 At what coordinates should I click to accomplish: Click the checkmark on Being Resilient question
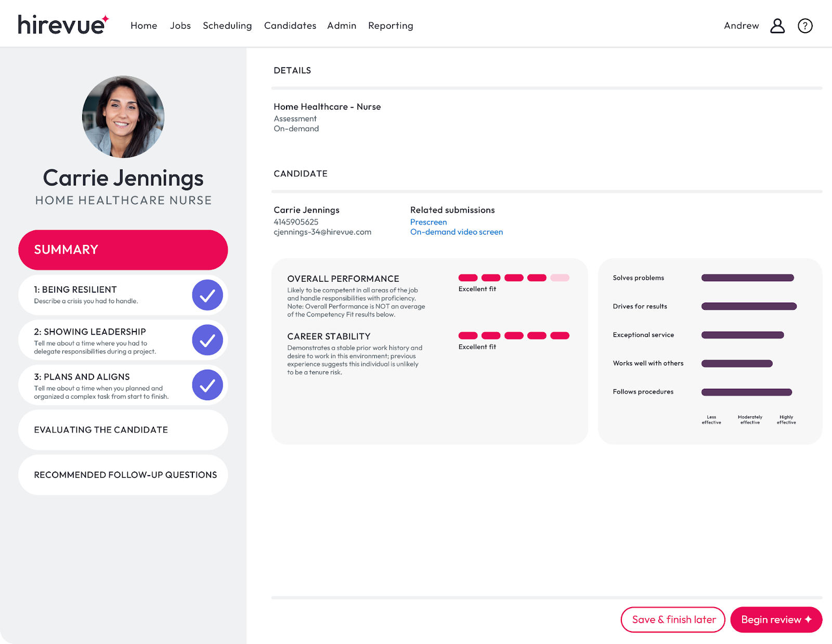(207, 295)
